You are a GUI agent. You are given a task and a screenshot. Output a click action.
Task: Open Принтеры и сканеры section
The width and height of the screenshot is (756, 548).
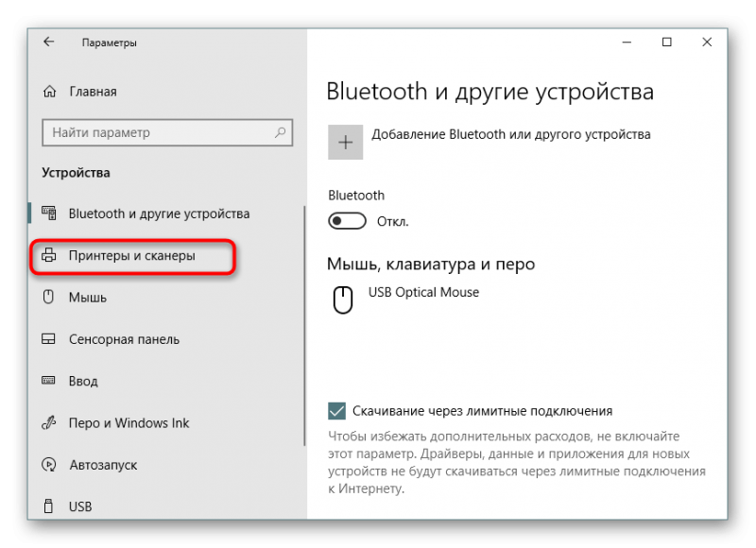coord(131,255)
